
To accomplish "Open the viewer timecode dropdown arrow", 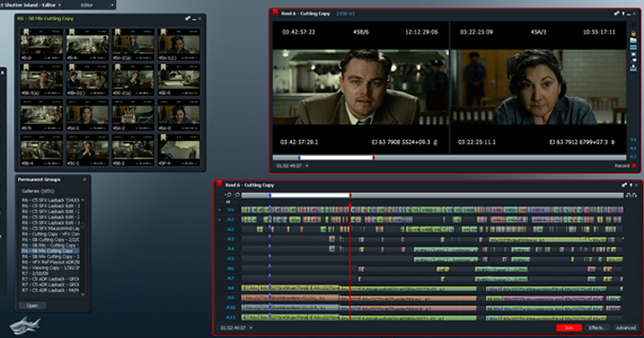I will point(307,166).
